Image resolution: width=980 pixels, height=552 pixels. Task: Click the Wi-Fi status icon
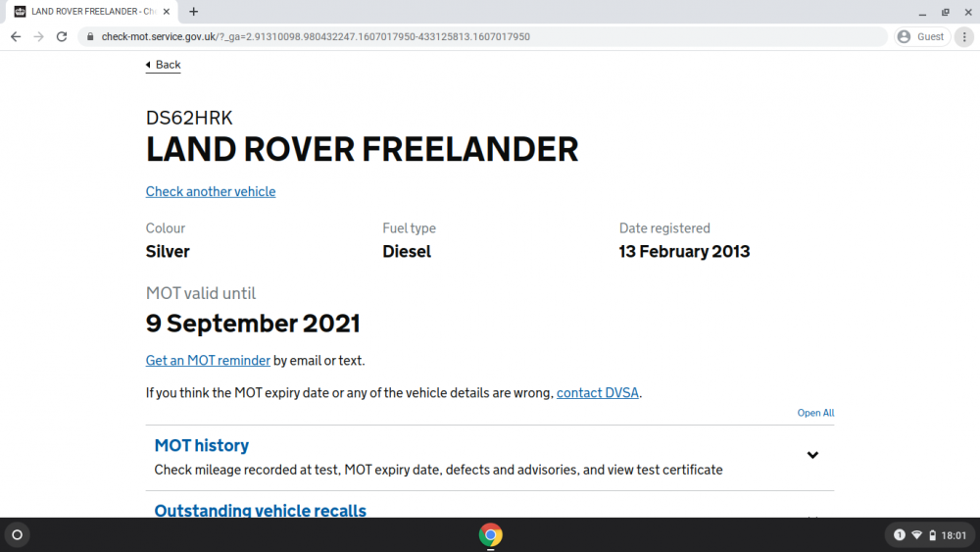(917, 535)
